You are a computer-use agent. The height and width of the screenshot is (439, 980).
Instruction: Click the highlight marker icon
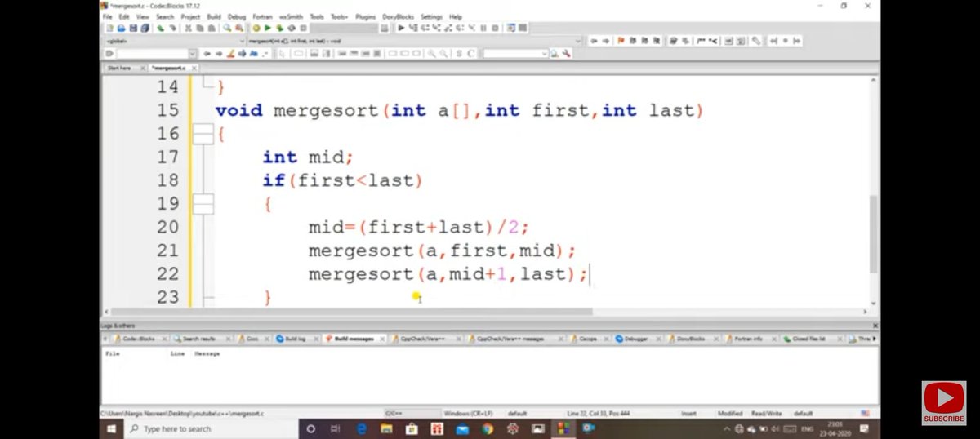(231, 53)
